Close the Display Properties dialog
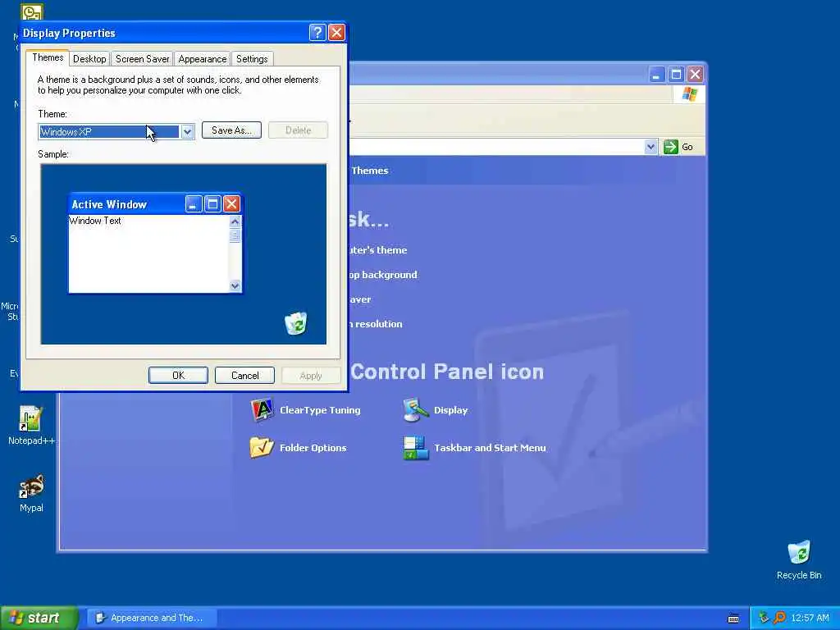The image size is (840, 630). coord(336,33)
